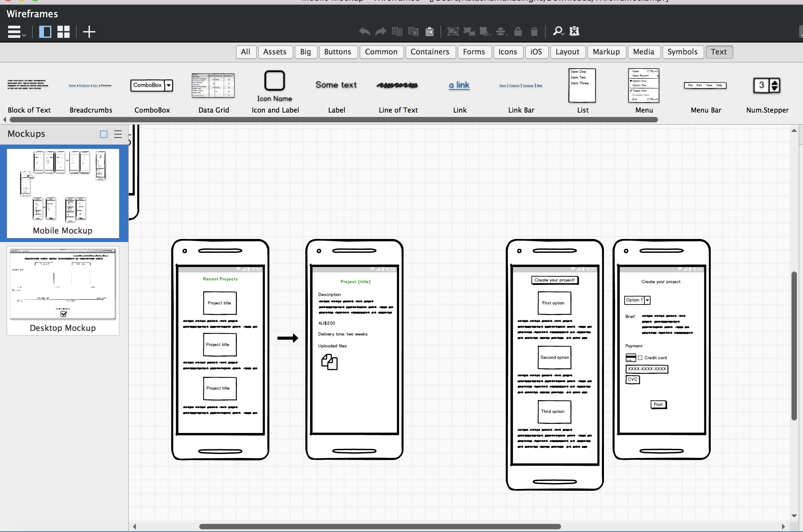Select the Icons category tab
The image size is (803, 532).
tap(507, 52)
